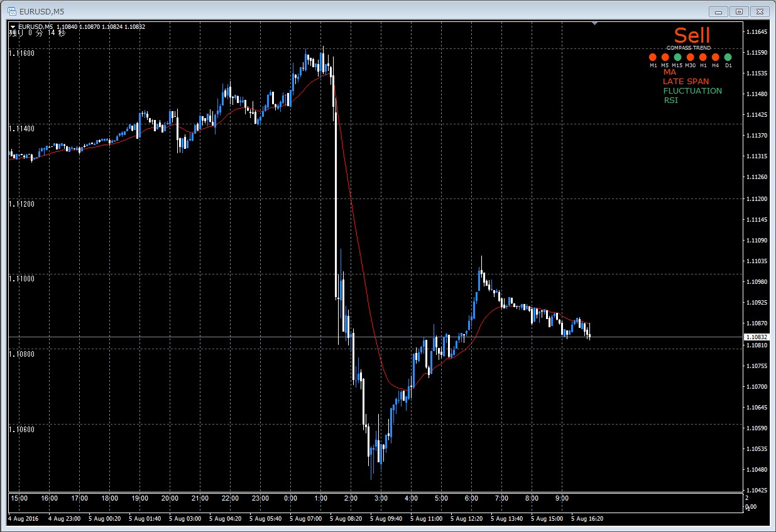Click the 1.11200 level label on left
This screenshot has height=532, width=776.
[x=21, y=204]
